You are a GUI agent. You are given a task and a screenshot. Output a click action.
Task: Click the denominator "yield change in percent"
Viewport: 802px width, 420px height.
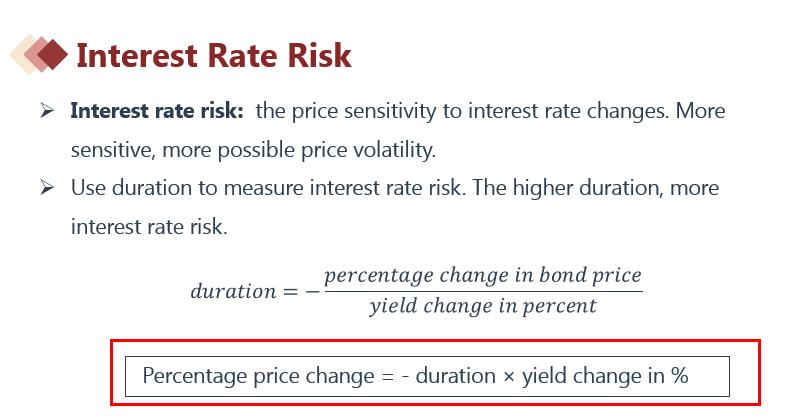tap(482, 306)
